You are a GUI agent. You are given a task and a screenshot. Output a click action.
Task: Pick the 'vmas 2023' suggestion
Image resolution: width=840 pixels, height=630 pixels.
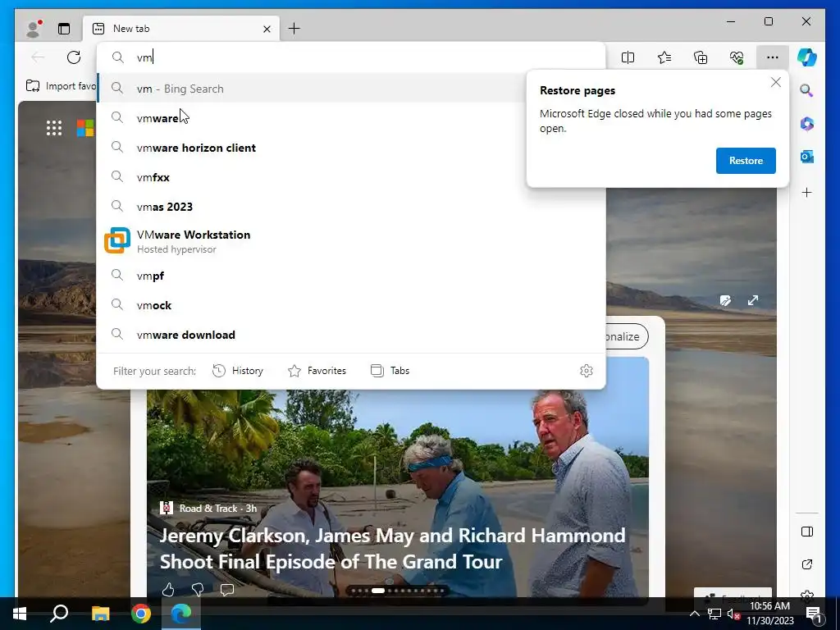coord(351,207)
